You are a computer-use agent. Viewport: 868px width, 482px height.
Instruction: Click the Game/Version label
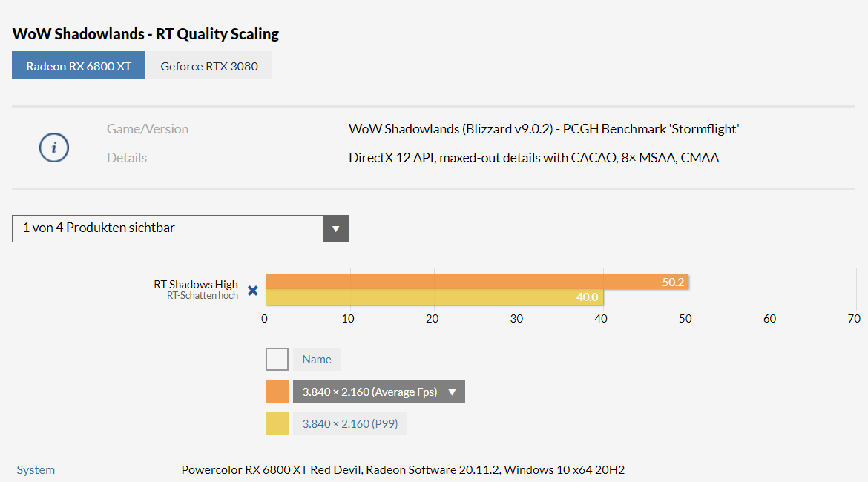click(147, 129)
